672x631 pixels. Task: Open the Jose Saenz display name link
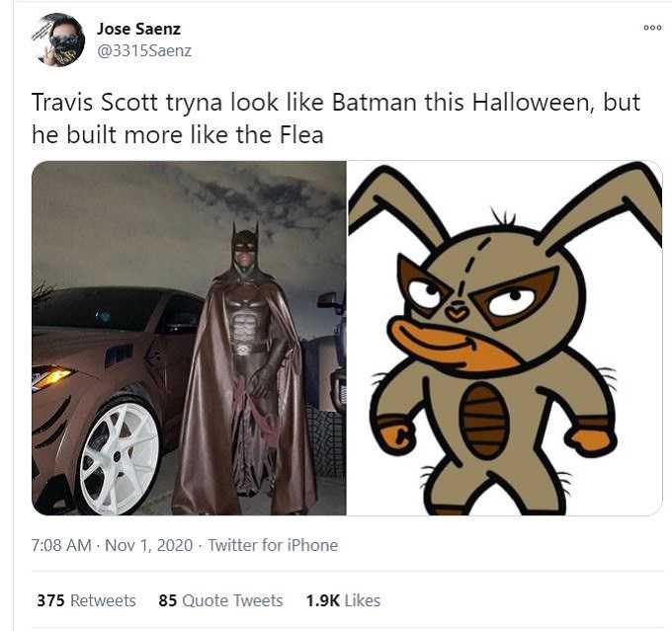(138, 29)
